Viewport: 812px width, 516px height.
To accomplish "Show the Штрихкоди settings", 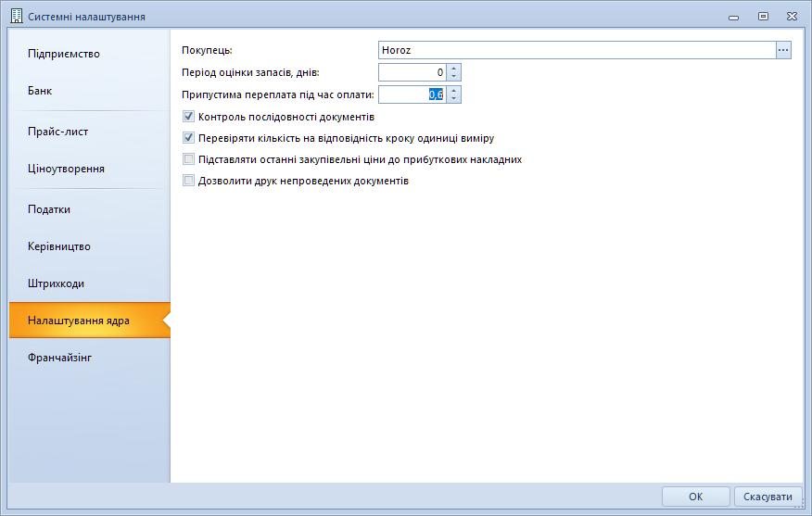I will 56,283.
